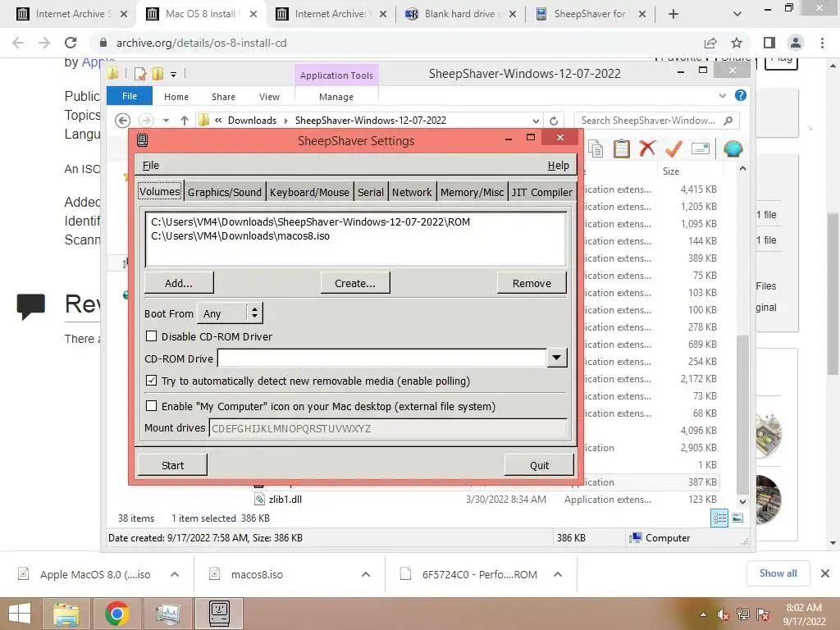Click the Create... button
840x630 pixels.
[354, 283]
